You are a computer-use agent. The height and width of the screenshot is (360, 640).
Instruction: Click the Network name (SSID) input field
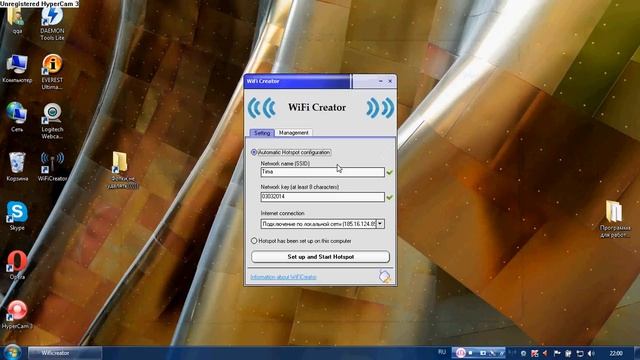coord(322,172)
